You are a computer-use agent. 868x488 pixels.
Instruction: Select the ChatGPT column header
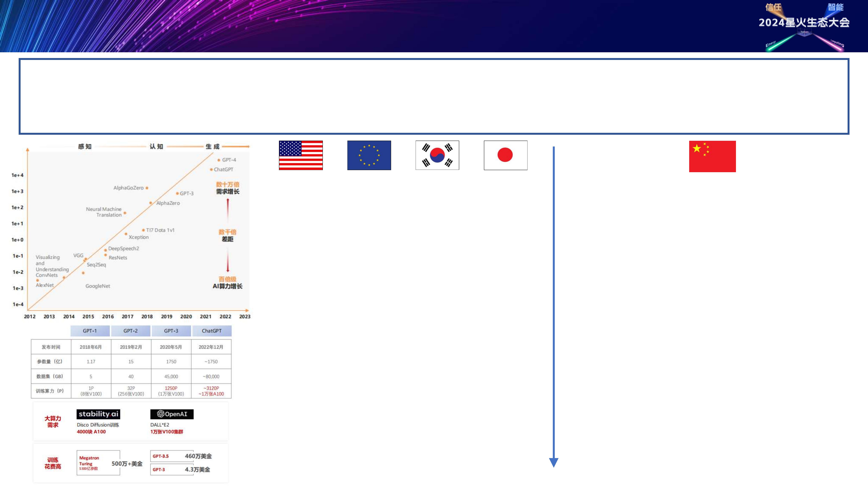tap(212, 331)
